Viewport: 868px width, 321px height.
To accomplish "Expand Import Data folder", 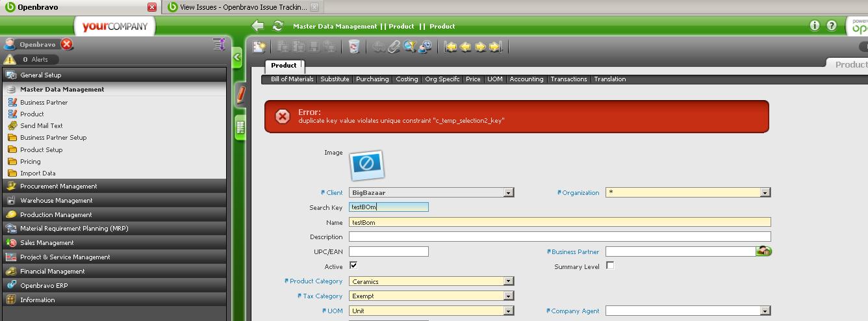I will click(x=38, y=173).
